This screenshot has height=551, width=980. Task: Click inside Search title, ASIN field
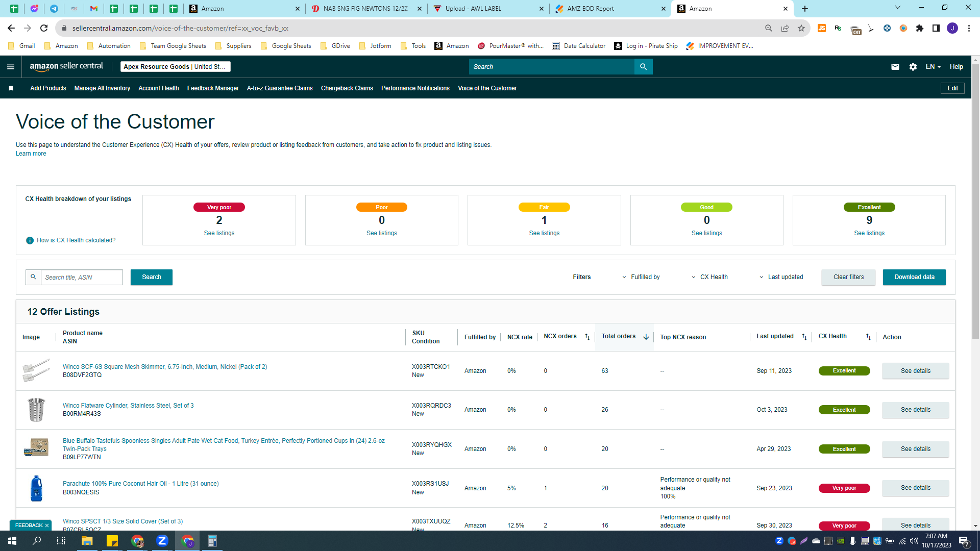click(82, 278)
